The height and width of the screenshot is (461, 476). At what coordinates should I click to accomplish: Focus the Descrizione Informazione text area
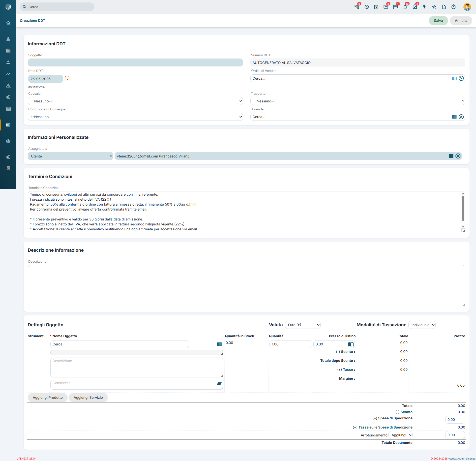point(246,286)
